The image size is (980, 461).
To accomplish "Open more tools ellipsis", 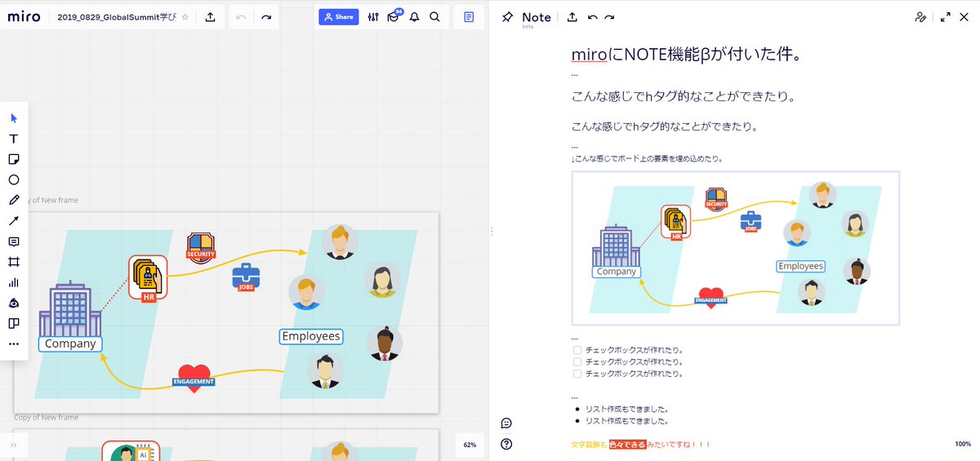I will click(x=14, y=344).
